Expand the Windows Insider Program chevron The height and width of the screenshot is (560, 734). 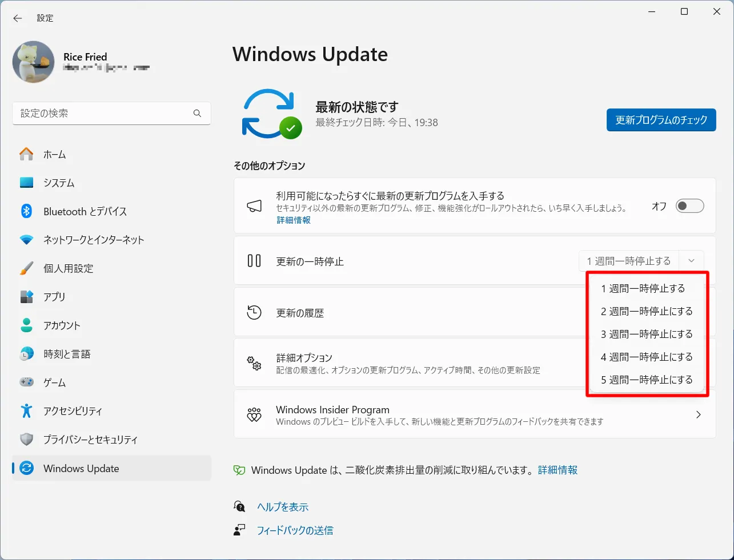click(698, 415)
